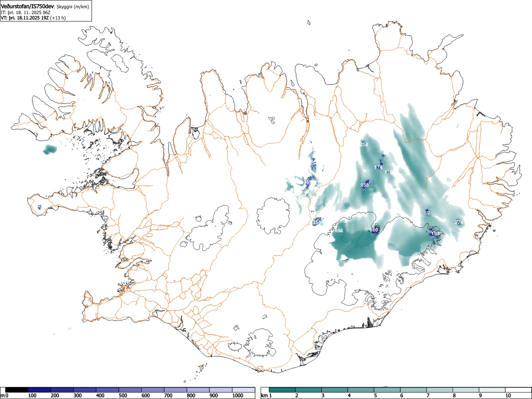
Task: Click the '(+13 h)' forecast offset text
Action: pyautogui.click(x=58, y=18)
